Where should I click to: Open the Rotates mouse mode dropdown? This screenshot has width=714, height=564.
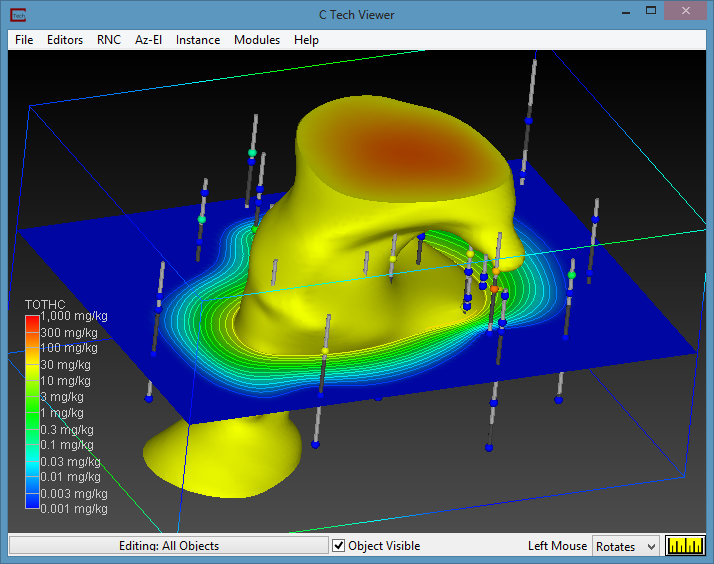626,546
